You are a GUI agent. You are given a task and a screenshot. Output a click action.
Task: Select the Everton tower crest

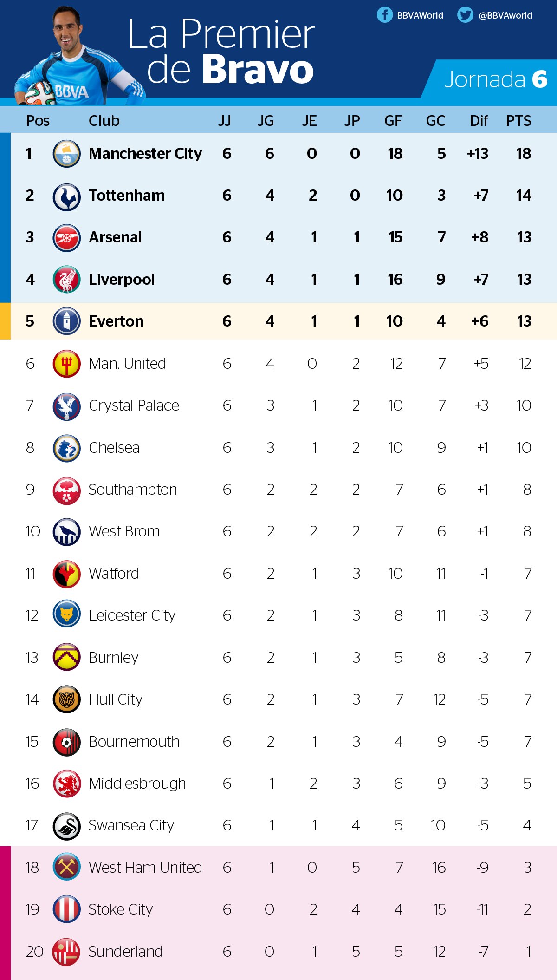pos(67,321)
